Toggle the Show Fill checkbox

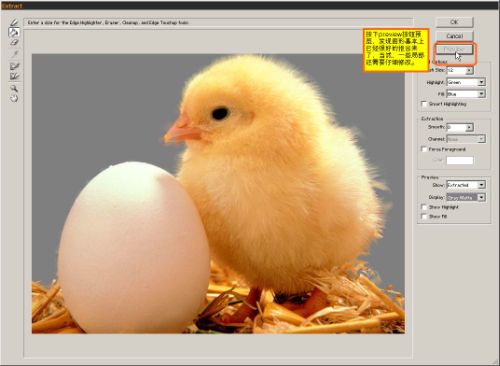(x=424, y=217)
